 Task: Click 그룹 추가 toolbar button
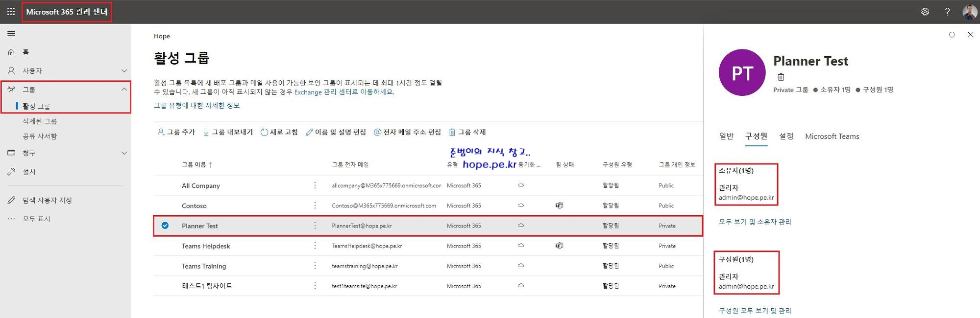(176, 132)
